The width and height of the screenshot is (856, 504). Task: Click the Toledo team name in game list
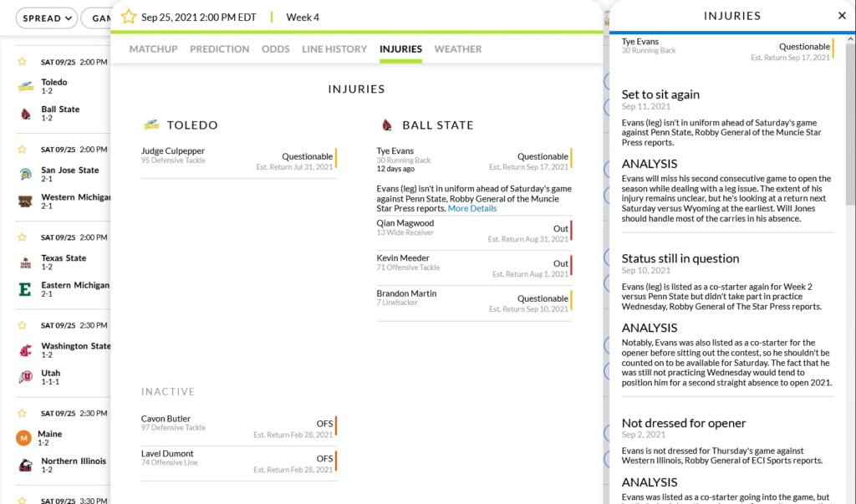(54, 82)
